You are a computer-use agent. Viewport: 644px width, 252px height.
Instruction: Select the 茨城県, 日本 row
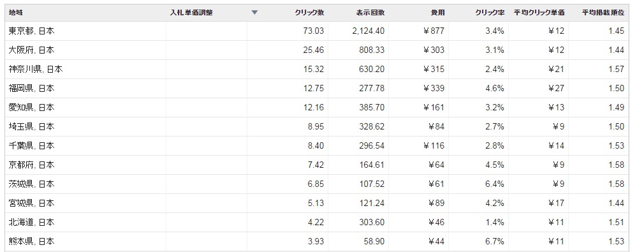pyautogui.click(x=316, y=184)
